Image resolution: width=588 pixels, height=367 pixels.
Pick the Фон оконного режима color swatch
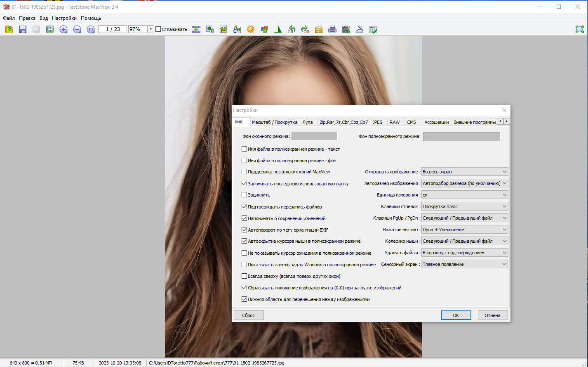(314, 136)
